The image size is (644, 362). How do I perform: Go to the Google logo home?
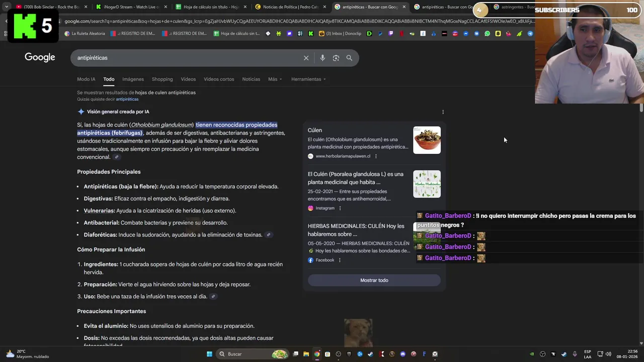coord(40,57)
